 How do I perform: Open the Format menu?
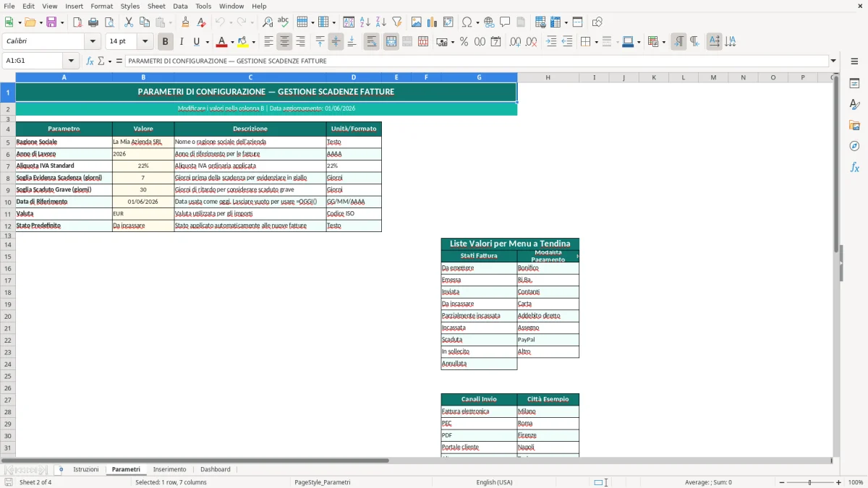101,6
